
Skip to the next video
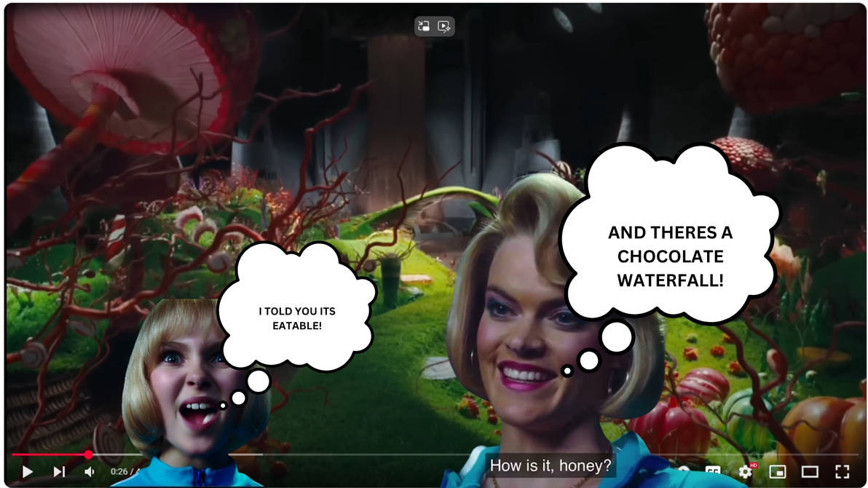59,471
